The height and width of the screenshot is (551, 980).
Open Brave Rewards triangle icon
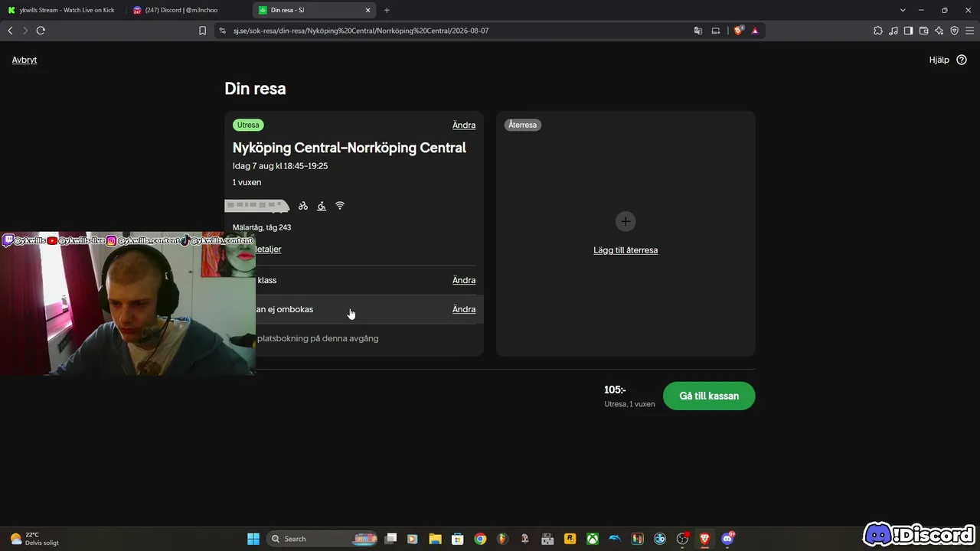(x=755, y=31)
